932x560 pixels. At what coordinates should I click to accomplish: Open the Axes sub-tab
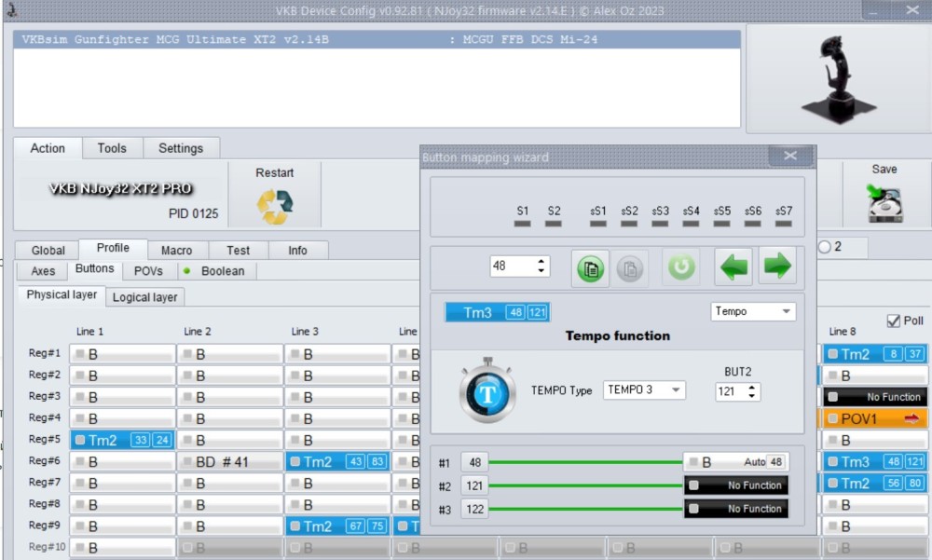pyautogui.click(x=43, y=271)
